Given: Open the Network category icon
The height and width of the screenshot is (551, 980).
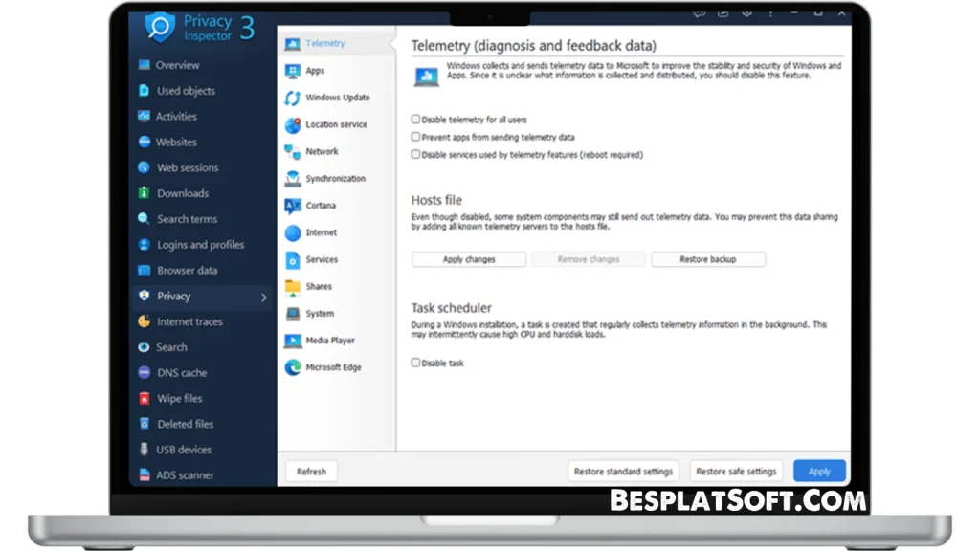Looking at the screenshot, I should [x=292, y=151].
